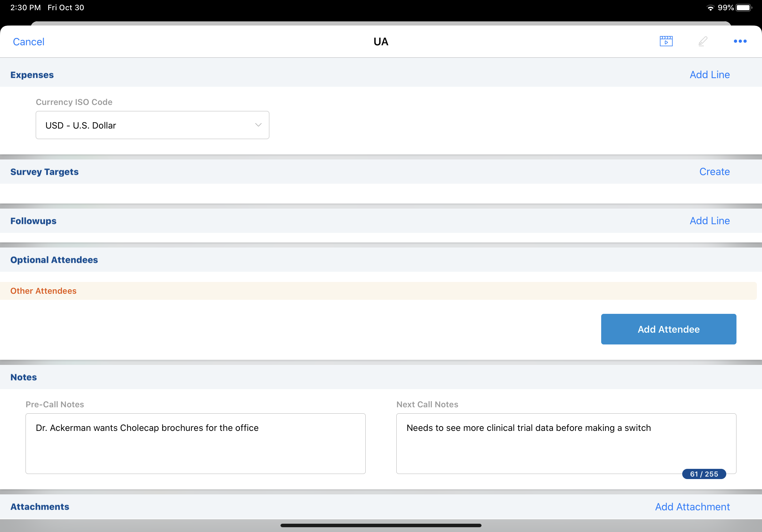
Task: Tap the Optional Attendees section header
Action: (x=54, y=260)
